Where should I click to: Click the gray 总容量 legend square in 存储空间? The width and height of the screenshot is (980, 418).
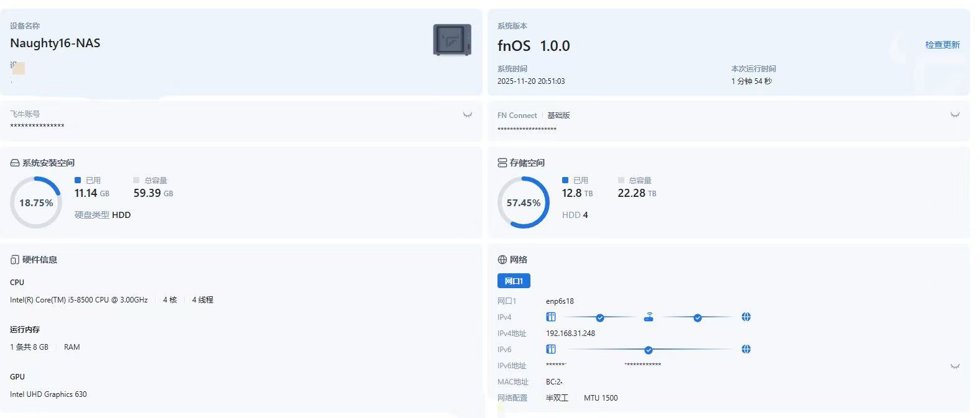coord(621,180)
